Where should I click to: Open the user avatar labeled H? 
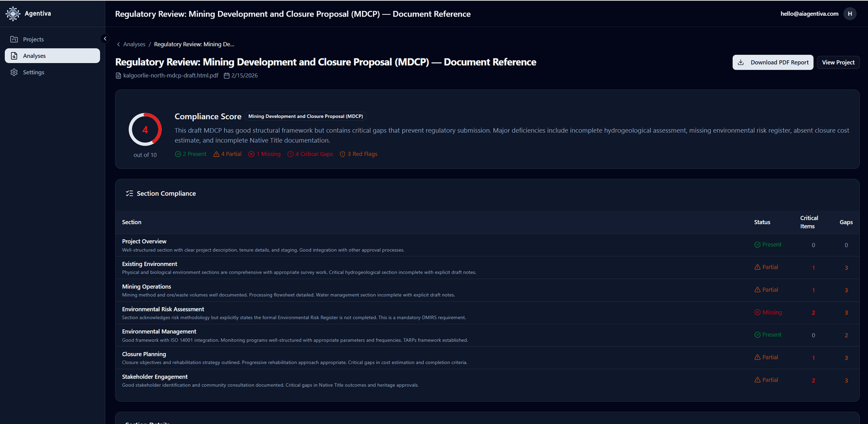pos(850,13)
